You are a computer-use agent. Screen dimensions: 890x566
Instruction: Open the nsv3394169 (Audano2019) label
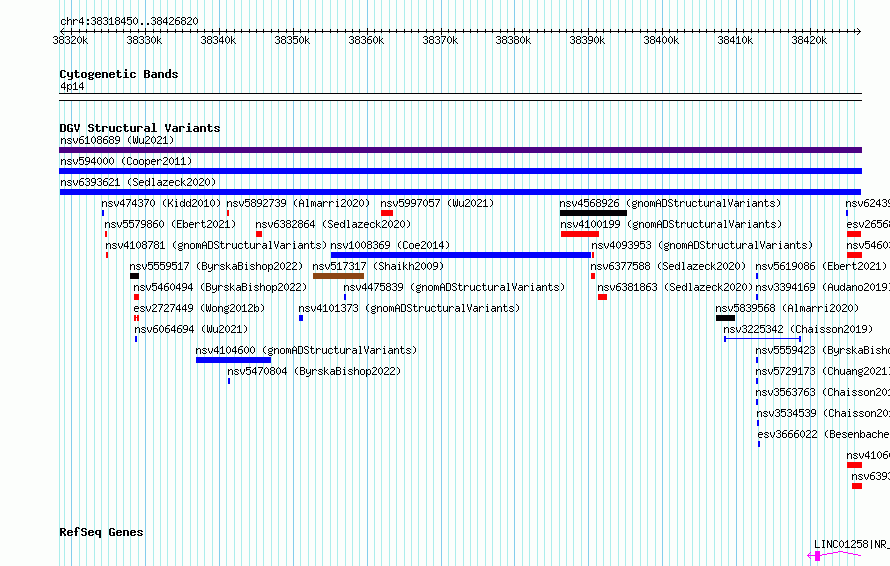tap(822, 287)
